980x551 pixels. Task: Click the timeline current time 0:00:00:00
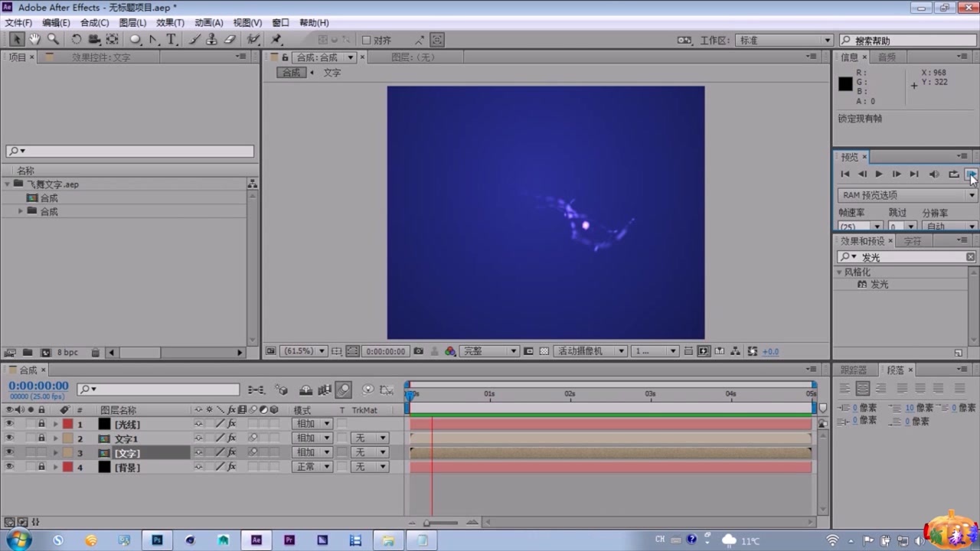pyautogui.click(x=38, y=386)
